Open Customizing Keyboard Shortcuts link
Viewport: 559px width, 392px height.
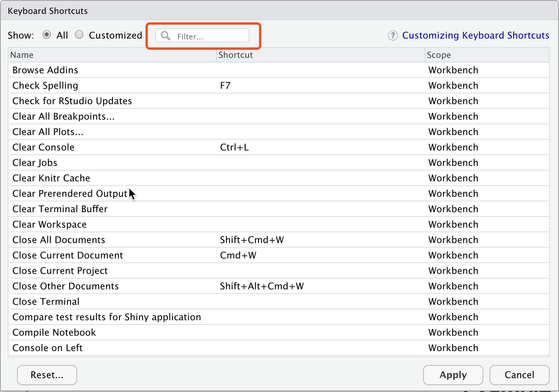475,35
